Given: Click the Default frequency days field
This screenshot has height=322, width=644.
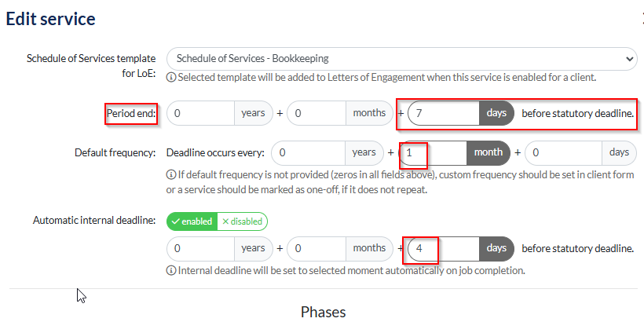Looking at the screenshot, I should (562, 152).
